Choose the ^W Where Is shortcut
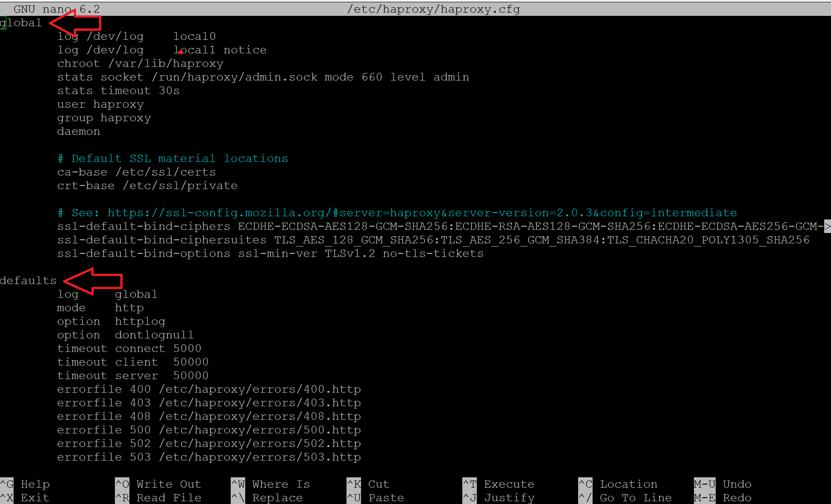This screenshot has height=504, width=831. [x=271, y=484]
